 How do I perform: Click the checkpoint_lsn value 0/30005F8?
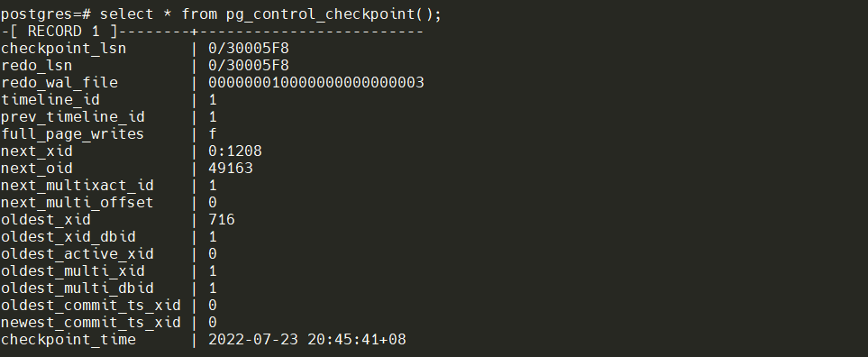click(249, 49)
